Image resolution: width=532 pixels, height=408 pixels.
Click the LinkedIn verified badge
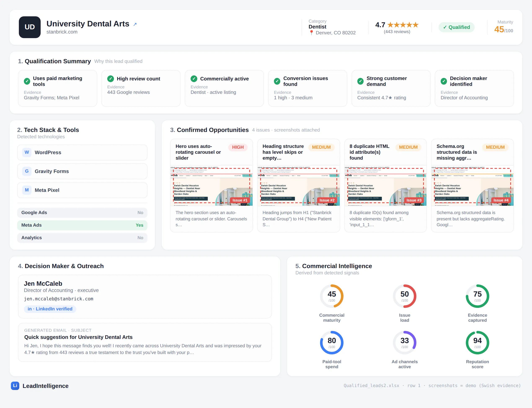(x=50, y=309)
